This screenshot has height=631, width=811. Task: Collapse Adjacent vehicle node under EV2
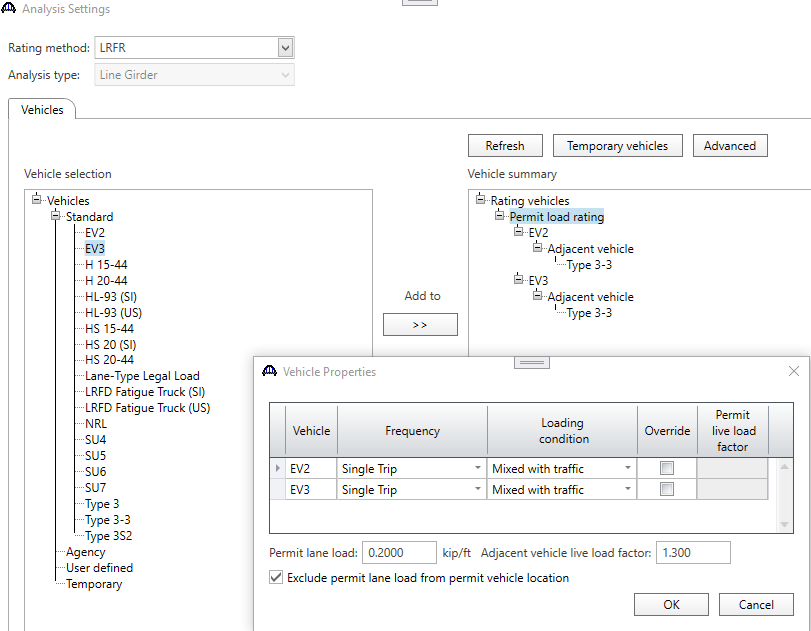coord(538,247)
